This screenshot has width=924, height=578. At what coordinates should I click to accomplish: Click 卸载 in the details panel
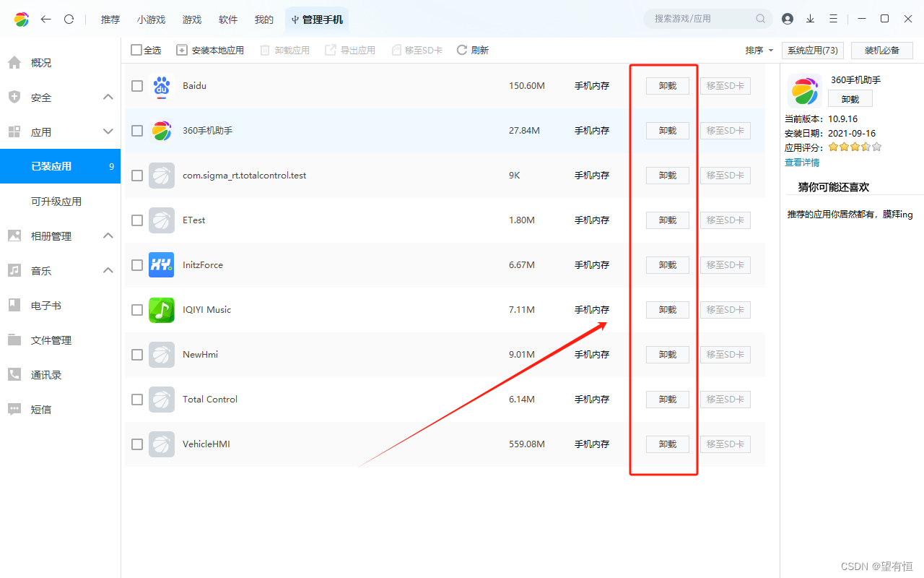coord(850,99)
